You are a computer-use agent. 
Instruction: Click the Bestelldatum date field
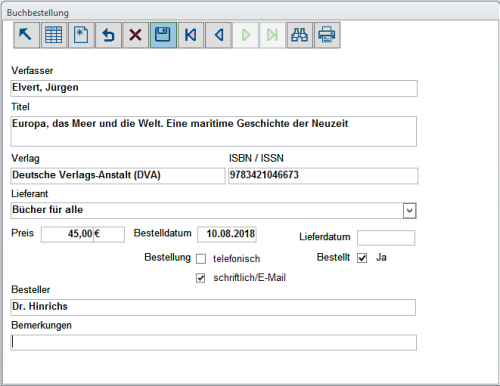pyautogui.click(x=227, y=234)
